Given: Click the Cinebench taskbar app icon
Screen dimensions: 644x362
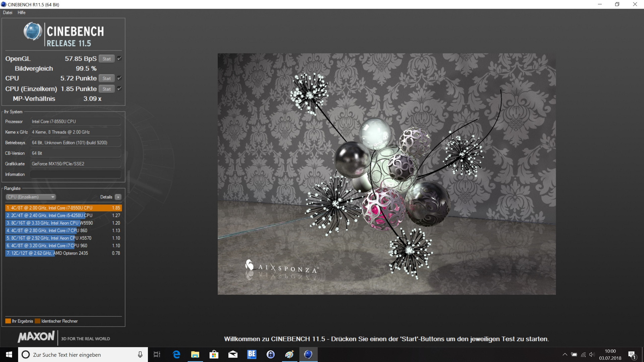Looking at the screenshot, I should 308,355.
